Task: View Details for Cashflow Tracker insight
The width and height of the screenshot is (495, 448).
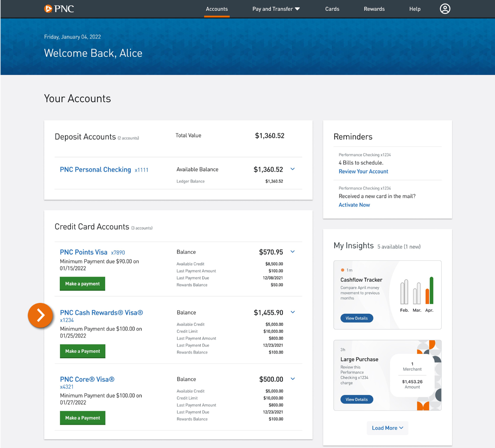Action: click(x=357, y=318)
